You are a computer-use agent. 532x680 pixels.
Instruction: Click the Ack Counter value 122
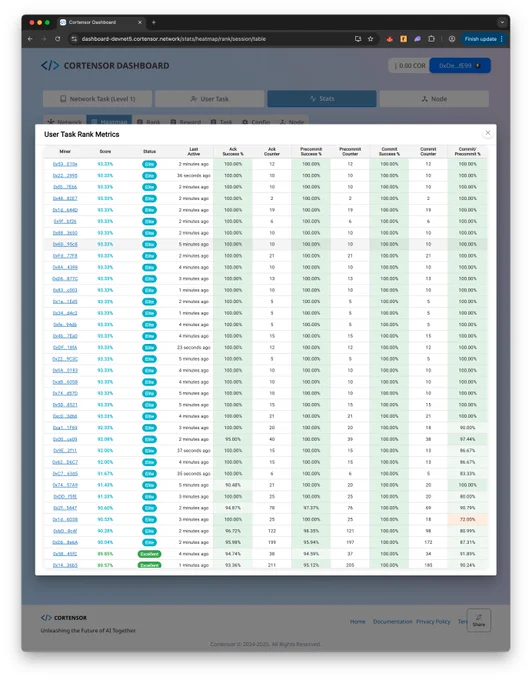click(x=272, y=531)
